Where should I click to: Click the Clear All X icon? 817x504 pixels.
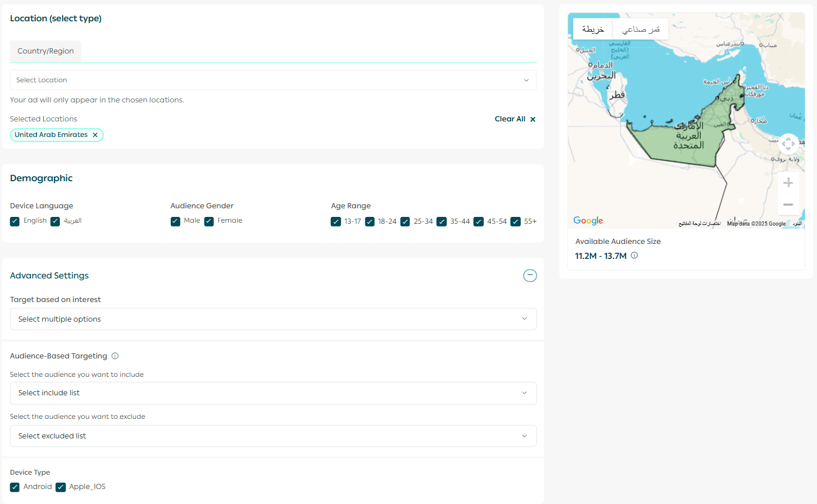click(x=533, y=119)
